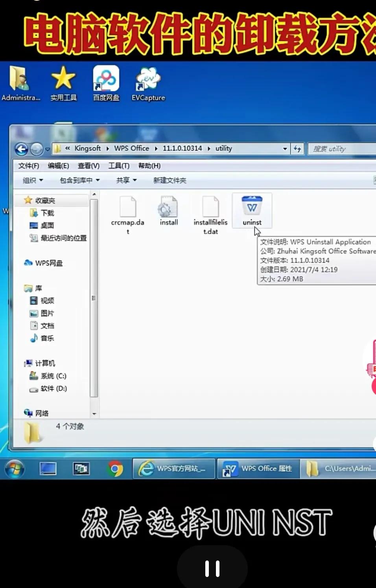Open 最近访问的位置 in navigation pane
This screenshot has width=376, height=588.
(58, 238)
